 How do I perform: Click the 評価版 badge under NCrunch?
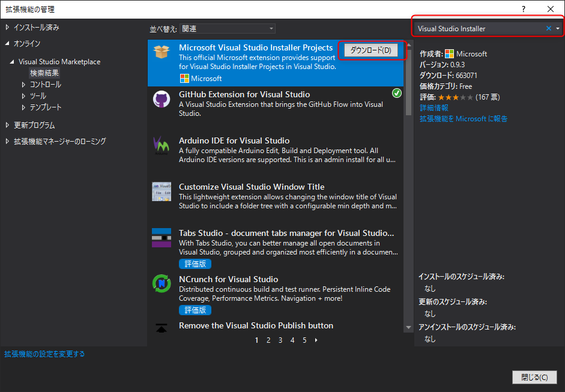pyautogui.click(x=195, y=310)
